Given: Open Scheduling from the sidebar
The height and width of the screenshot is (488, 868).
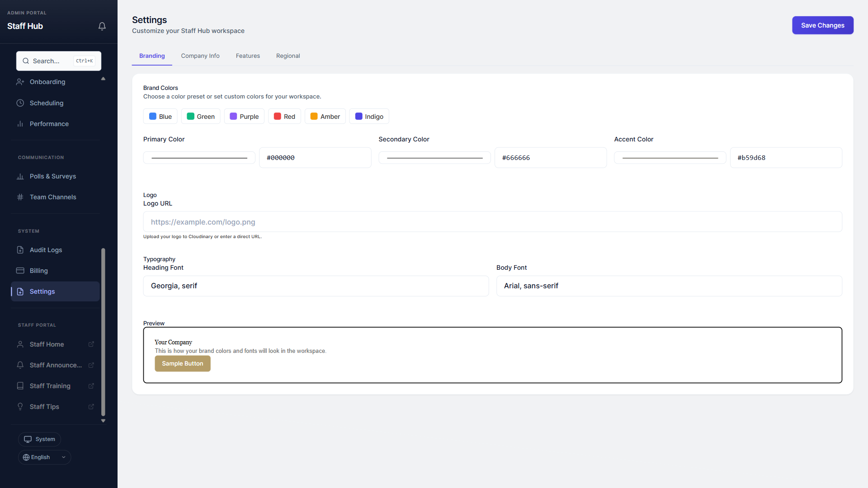Looking at the screenshot, I should click(x=46, y=103).
